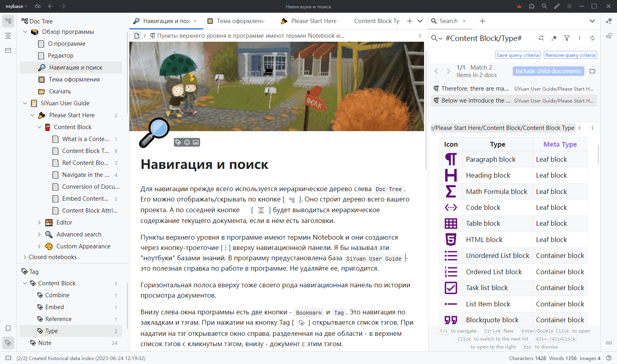Collapse the Обзор программы notebook
Viewport: 617px width, 364px height.
pyautogui.click(x=25, y=32)
